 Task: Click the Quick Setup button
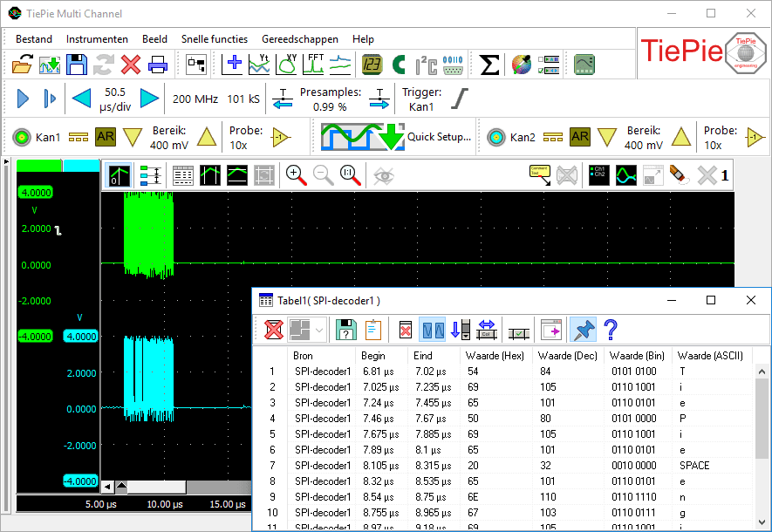396,137
